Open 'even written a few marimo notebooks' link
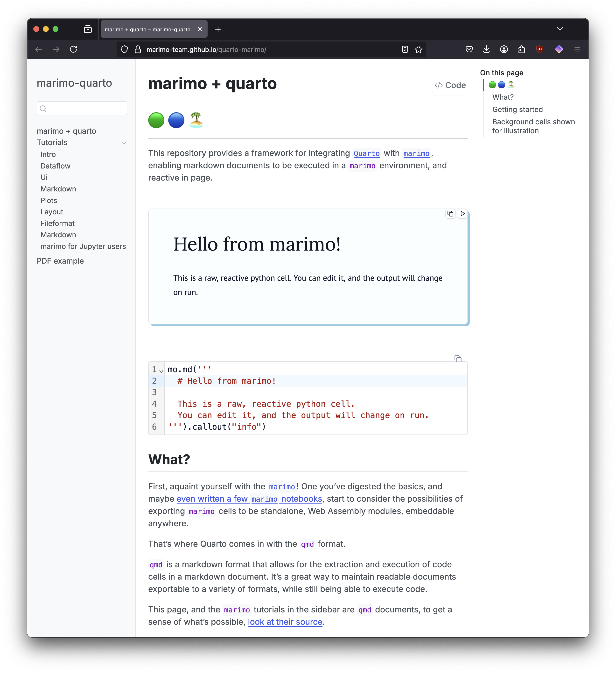The height and width of the screenshot is (673, 616). tap(249, 499)
